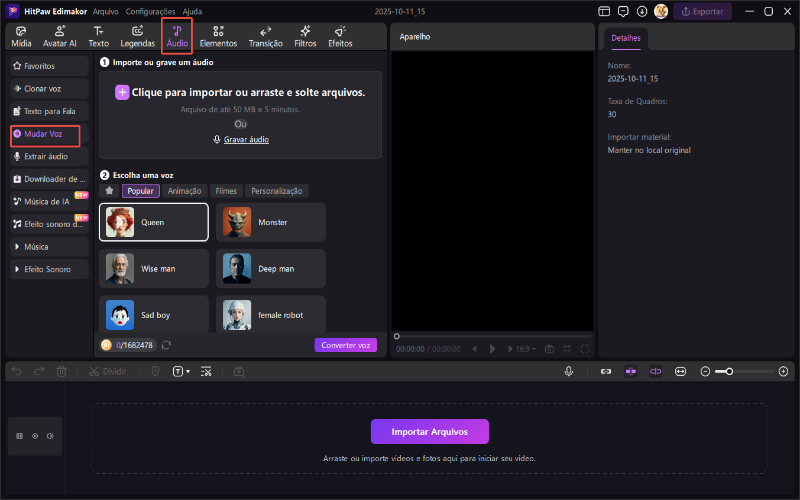Open the Configurações menu
Image resolution: width=800 pixels, height=500 pixels.
coord(151,11)
